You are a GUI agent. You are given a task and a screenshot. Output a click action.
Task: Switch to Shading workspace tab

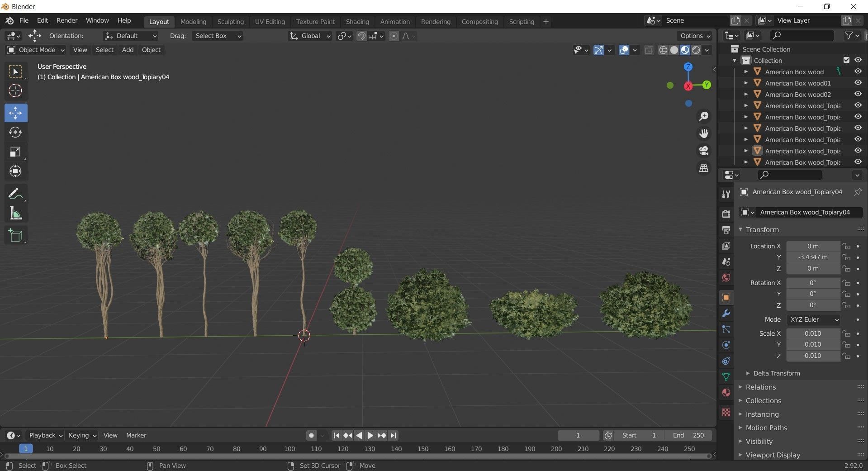point(357,22)
